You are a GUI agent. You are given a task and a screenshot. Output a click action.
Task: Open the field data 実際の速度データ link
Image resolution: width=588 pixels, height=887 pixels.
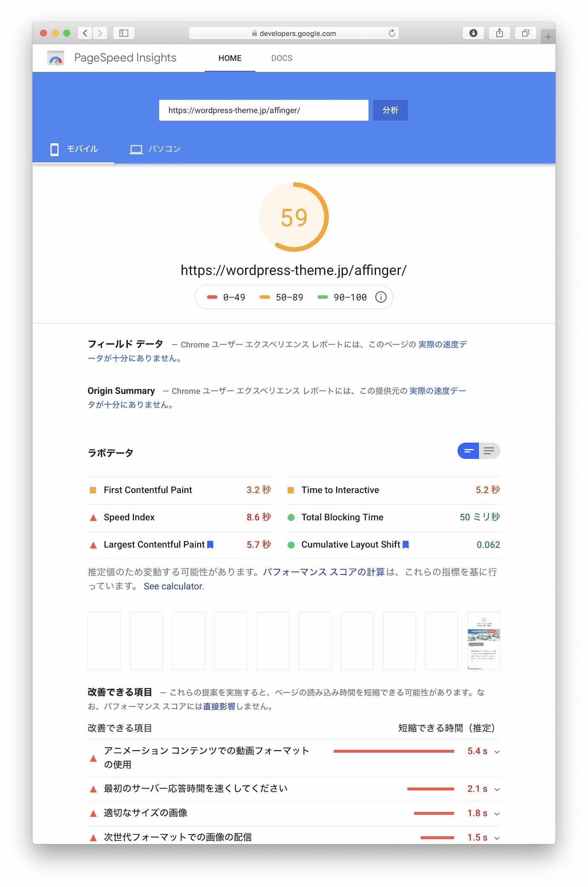(x=443, y=344)
